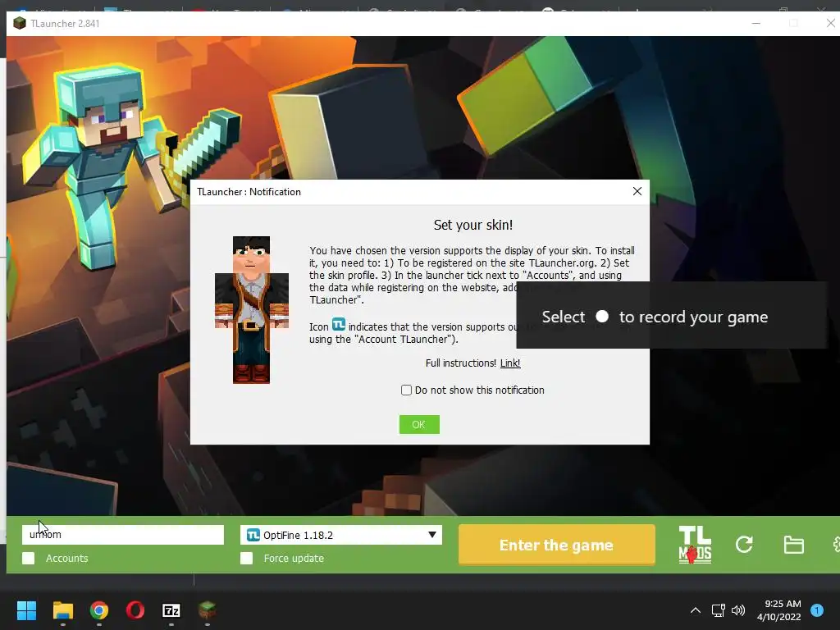Click the record circle in game bar overlay
This screenshot has height=630, width=840.
(x=602, y=316)
